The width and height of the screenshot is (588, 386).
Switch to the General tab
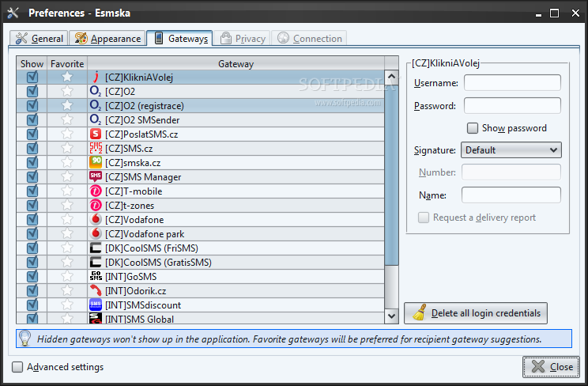tap(39, 38)
